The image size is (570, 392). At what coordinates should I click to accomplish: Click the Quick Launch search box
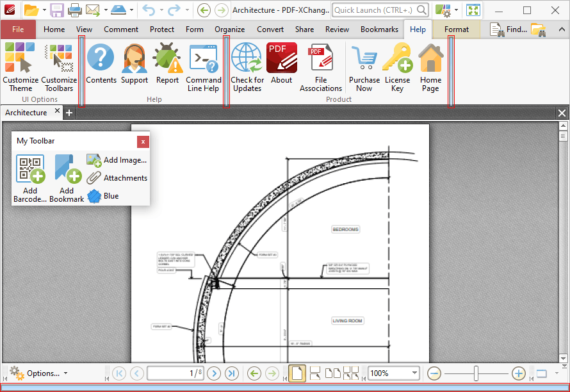(x=380, y=10)
